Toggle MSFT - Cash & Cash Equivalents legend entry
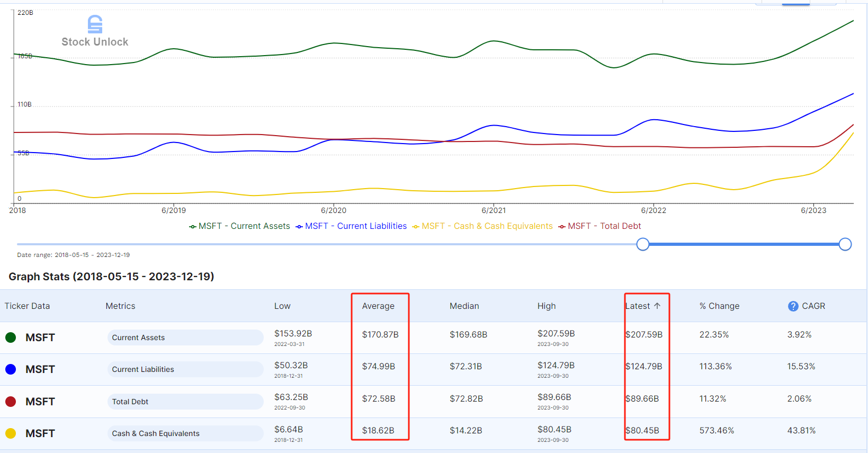The image size is (868, 453). (x=482, y=226)
